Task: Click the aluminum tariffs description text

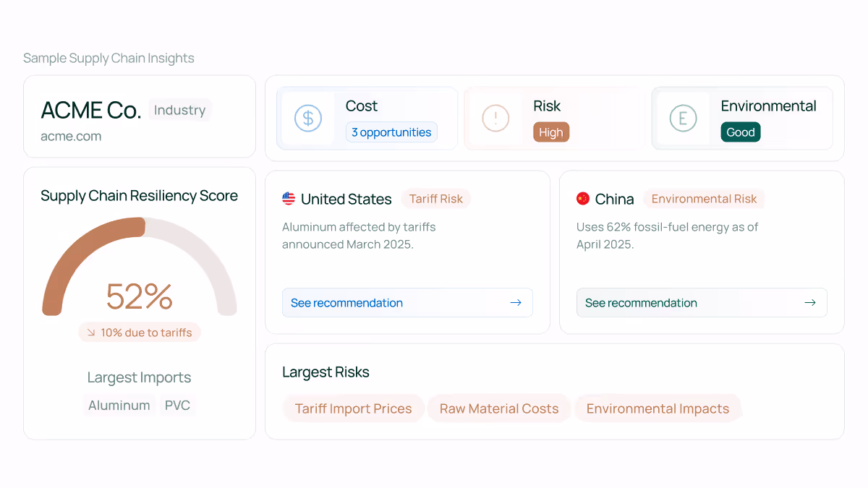Action: (x=359, y=236)
